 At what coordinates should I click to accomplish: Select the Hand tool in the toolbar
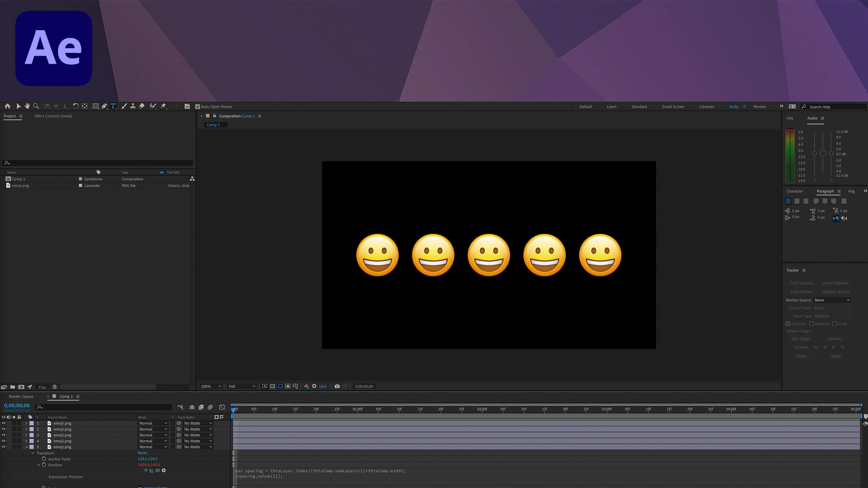click(x=27, y=106)
